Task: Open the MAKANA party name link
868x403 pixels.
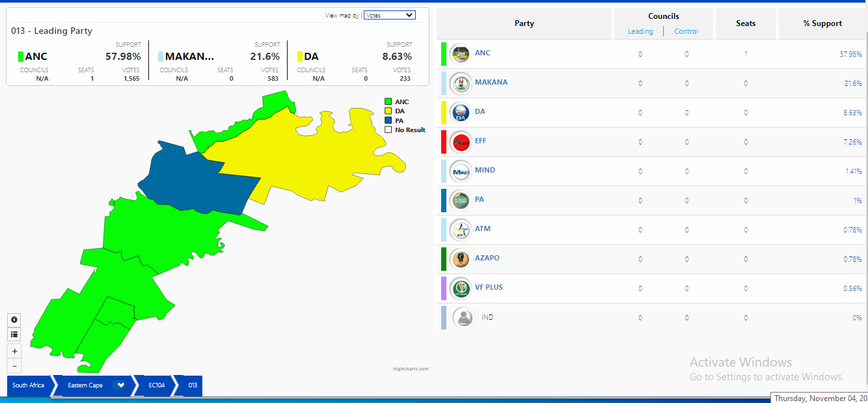Action: [x=491, y=83]
